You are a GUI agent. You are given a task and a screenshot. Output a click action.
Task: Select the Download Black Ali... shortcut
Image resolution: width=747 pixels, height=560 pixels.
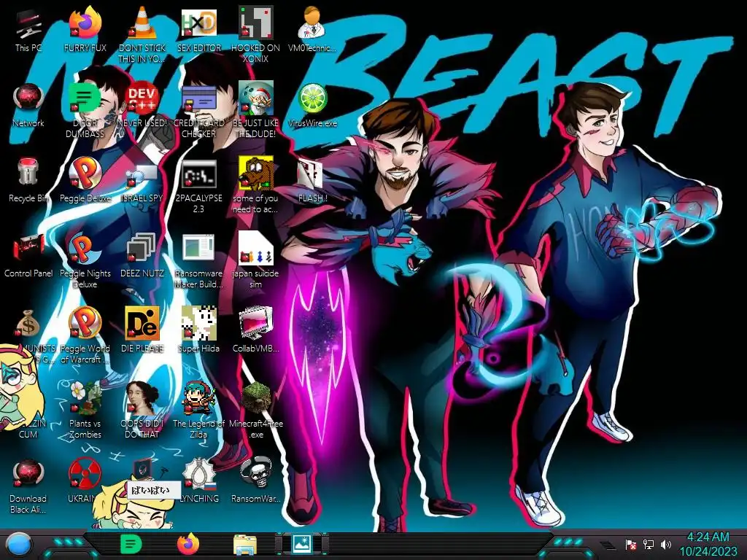28,486
